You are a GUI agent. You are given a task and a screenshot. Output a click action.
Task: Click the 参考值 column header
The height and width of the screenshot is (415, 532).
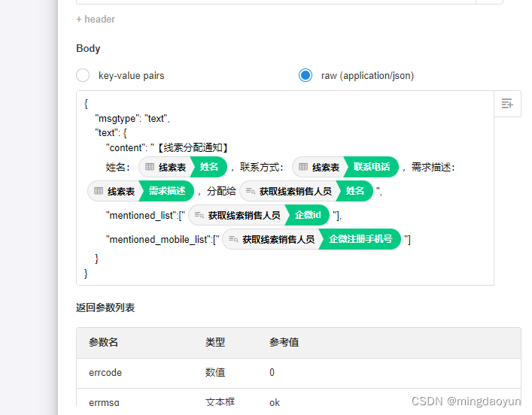tap(284, 342)
